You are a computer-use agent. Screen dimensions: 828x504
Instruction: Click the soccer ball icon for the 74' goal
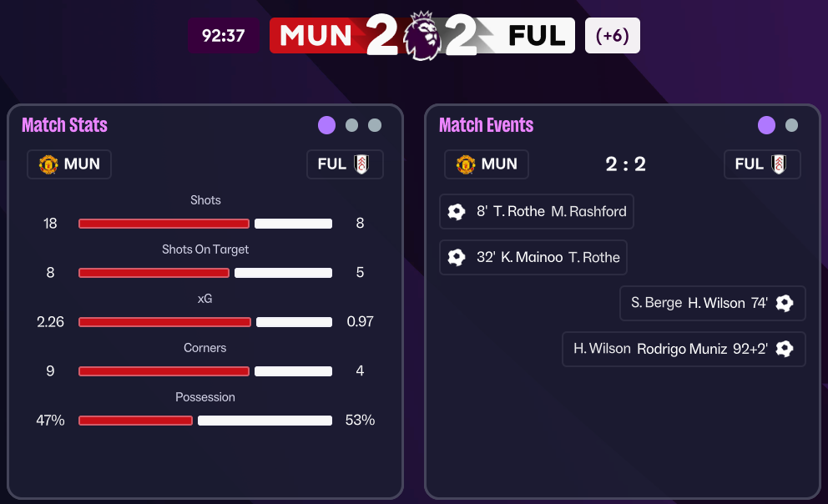784,303
